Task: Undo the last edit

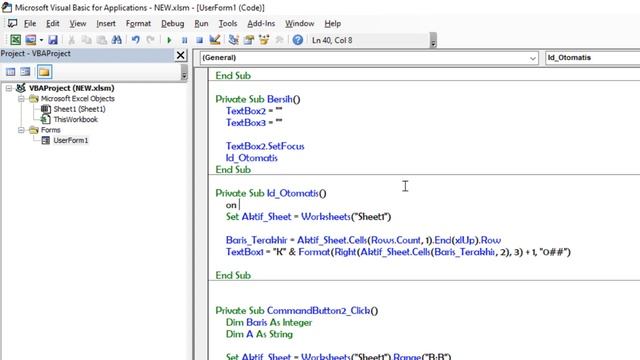Action: point(136,40)
